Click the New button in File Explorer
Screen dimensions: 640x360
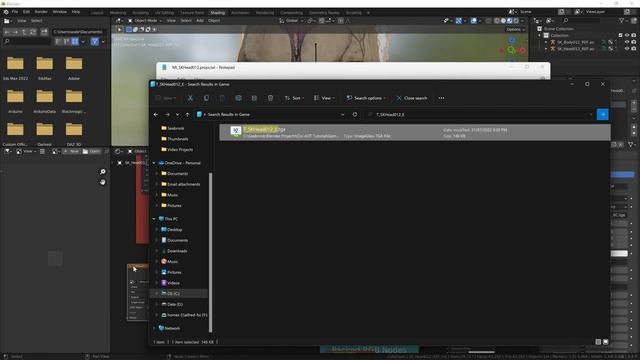coord(166,98)
